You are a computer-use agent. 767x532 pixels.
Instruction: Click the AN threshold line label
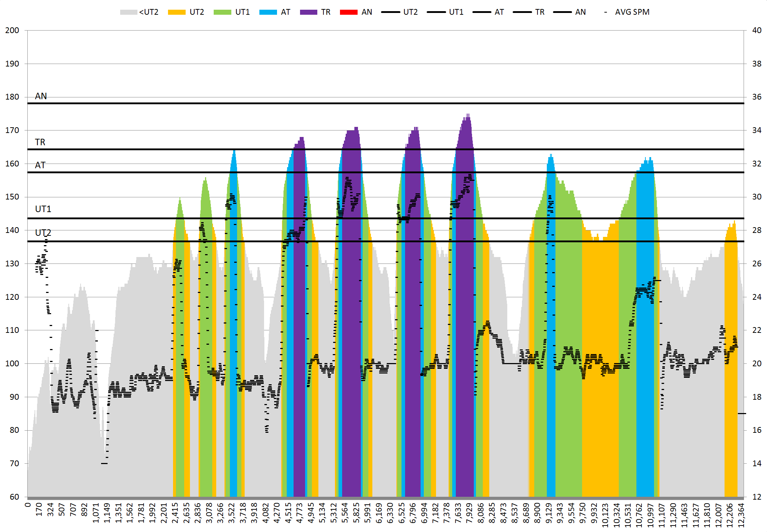click(41, 96)
